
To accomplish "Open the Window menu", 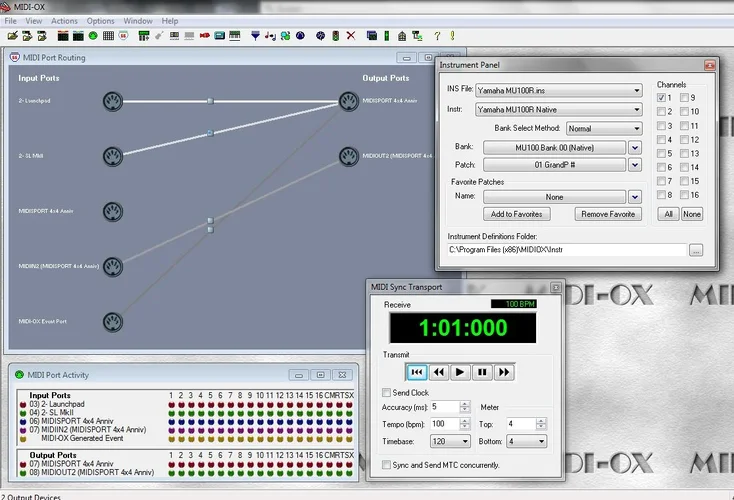I will [138, 21].
